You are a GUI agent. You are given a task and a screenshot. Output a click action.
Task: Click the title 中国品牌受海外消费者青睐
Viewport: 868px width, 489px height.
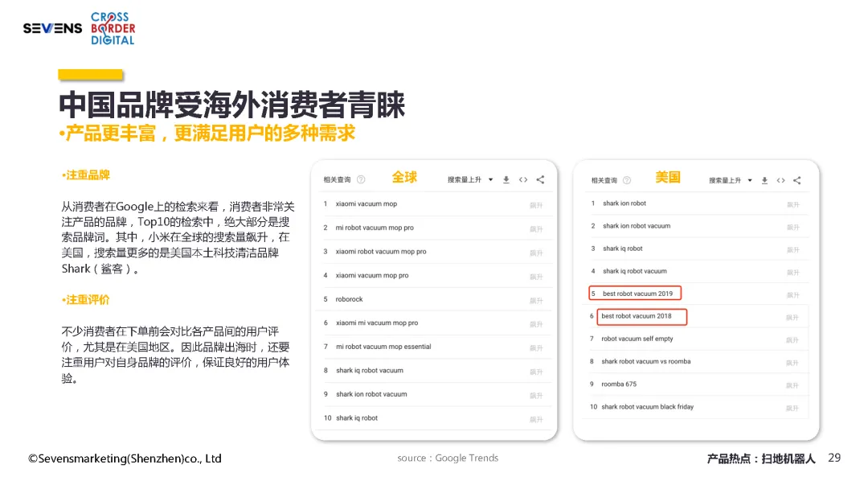(232, 105)
